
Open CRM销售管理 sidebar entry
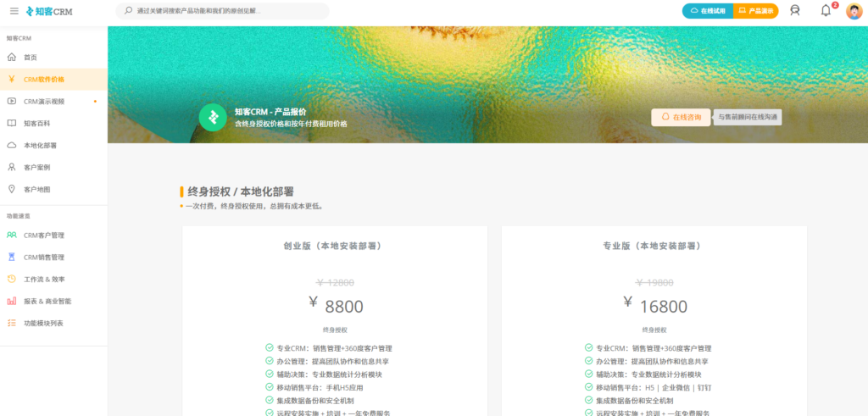(44, 258)
